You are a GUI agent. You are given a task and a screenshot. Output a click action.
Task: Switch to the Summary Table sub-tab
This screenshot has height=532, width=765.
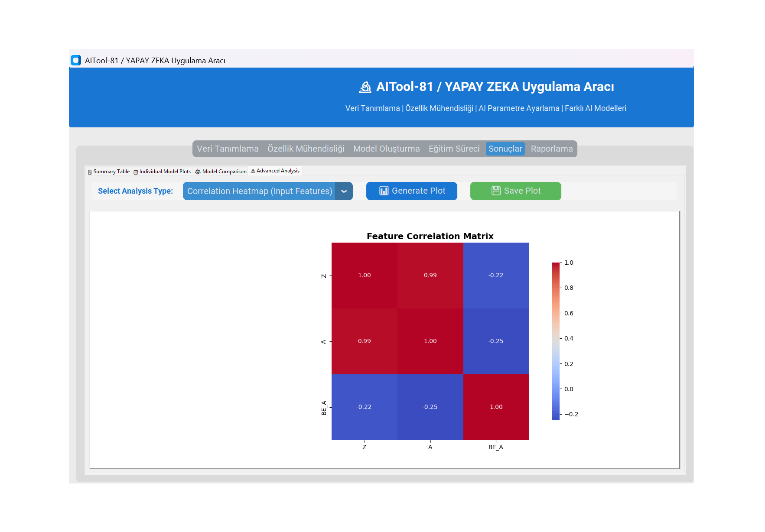[109, 172]
